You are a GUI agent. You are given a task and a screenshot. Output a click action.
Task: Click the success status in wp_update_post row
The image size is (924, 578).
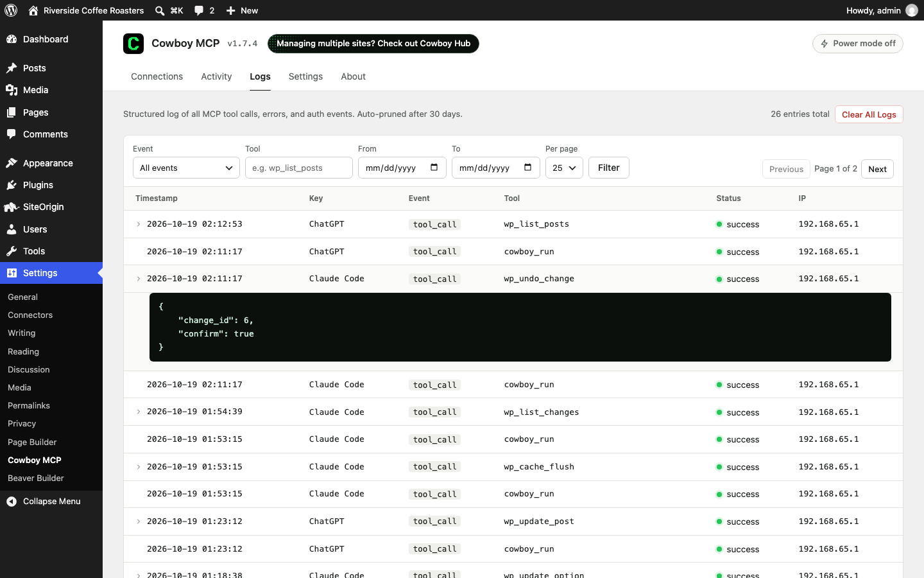(737, 521)
